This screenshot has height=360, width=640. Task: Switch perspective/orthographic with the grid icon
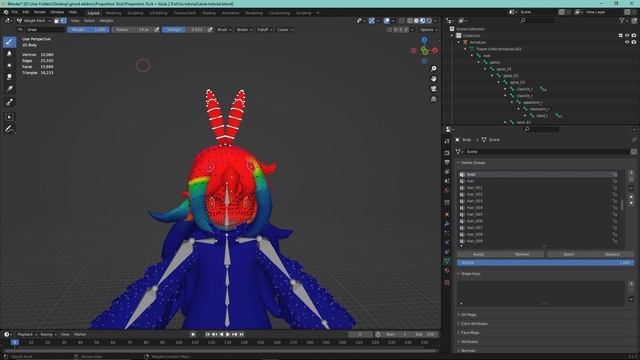click(433, 99)
